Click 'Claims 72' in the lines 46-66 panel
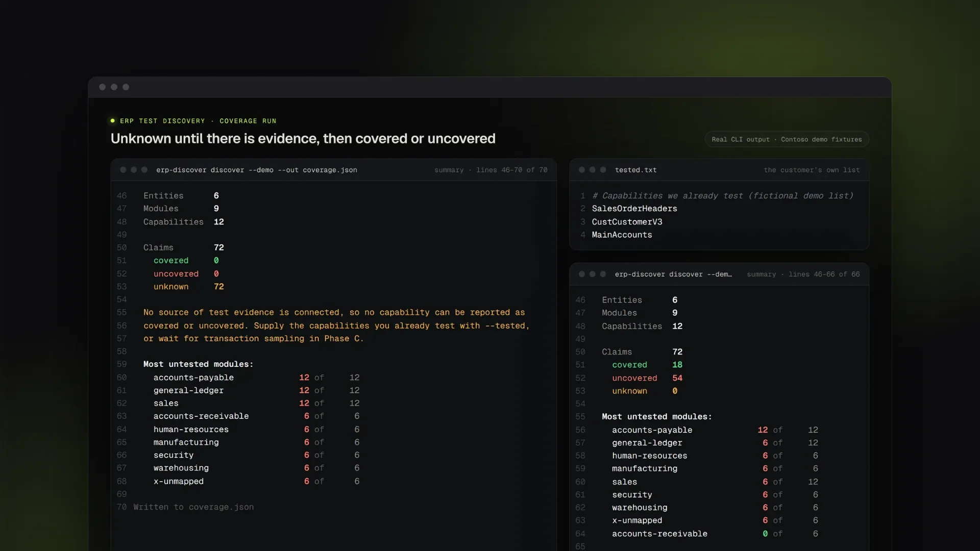 tap(642, 352)
